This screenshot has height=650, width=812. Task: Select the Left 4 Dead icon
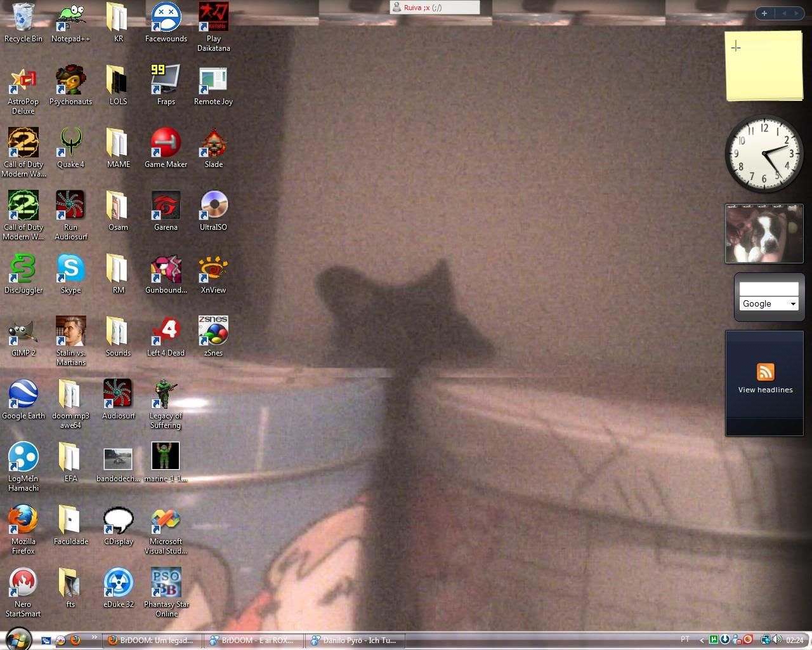[x=166, y=336]
